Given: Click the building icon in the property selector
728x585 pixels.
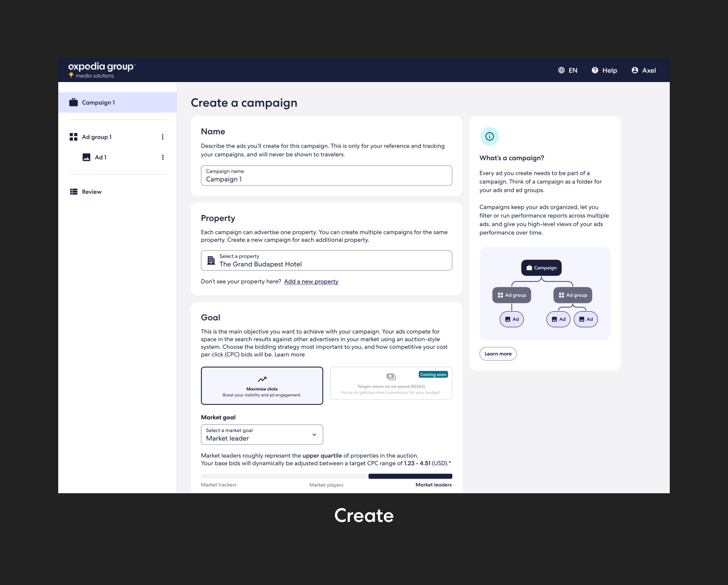Looking at the screenshot, I should [211, 260].
